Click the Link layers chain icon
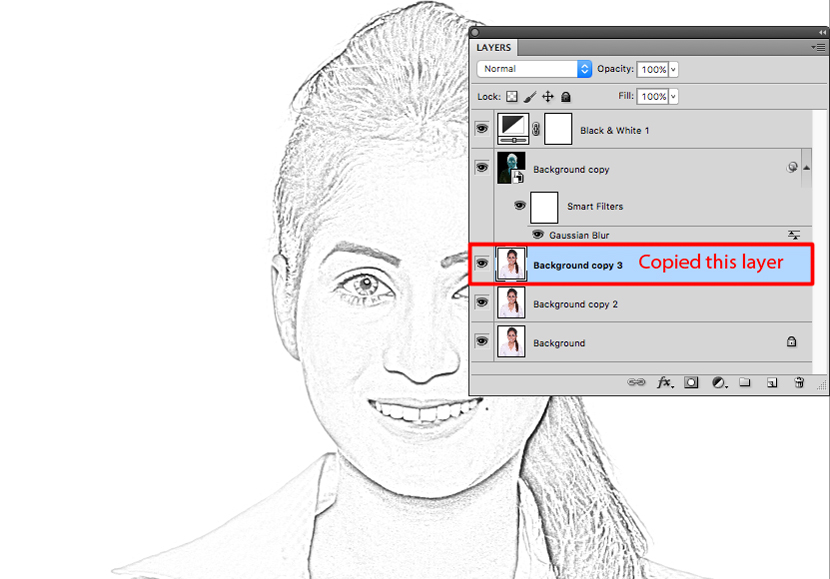This screenshot has height=579, width=830. pyautogui.click(x=636, y=382)
